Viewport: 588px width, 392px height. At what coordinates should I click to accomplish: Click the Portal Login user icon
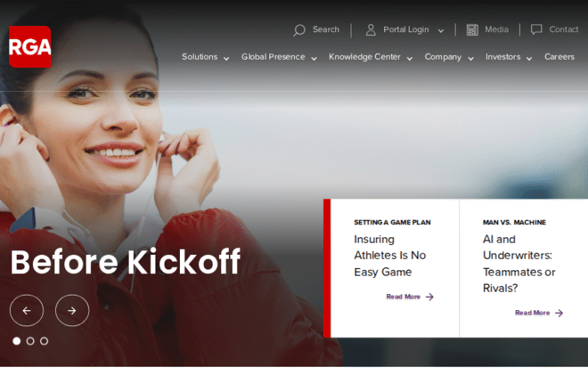(371, 30)
